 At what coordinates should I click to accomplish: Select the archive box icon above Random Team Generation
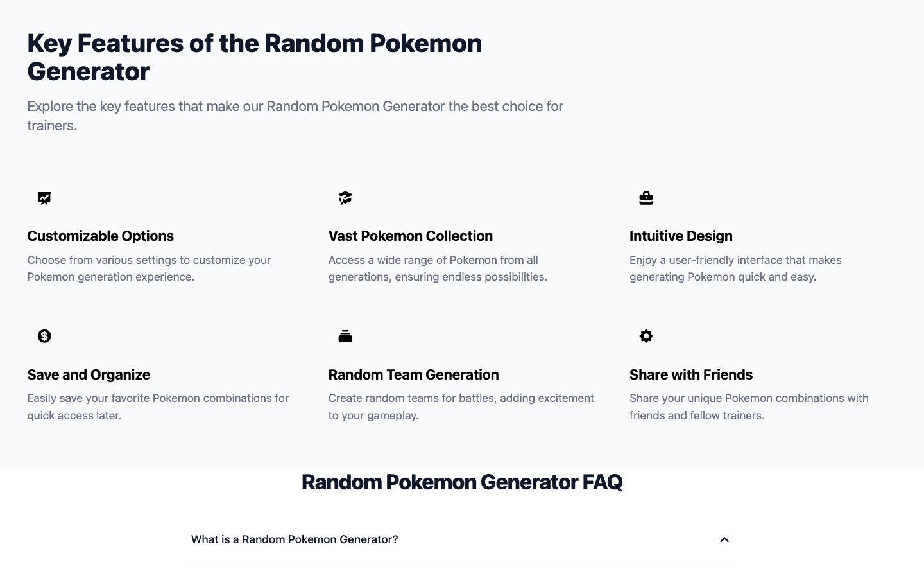(x=345, y=336)
